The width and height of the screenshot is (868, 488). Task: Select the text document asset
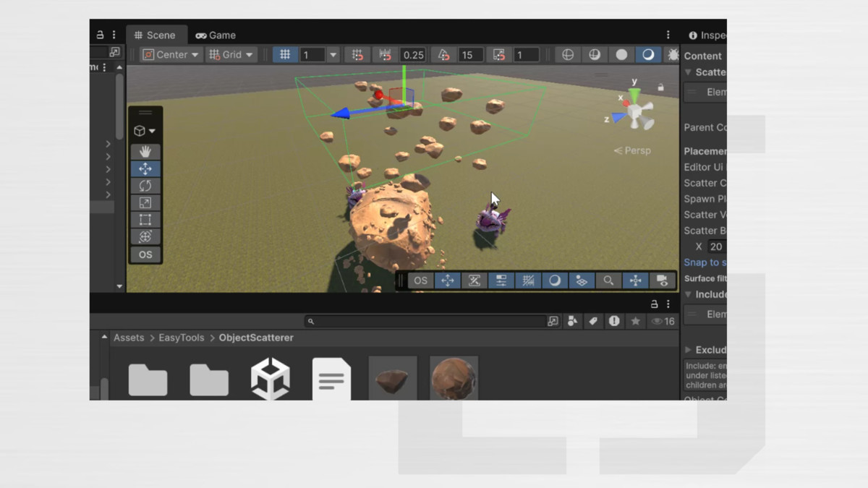click(x=331, y=379)
